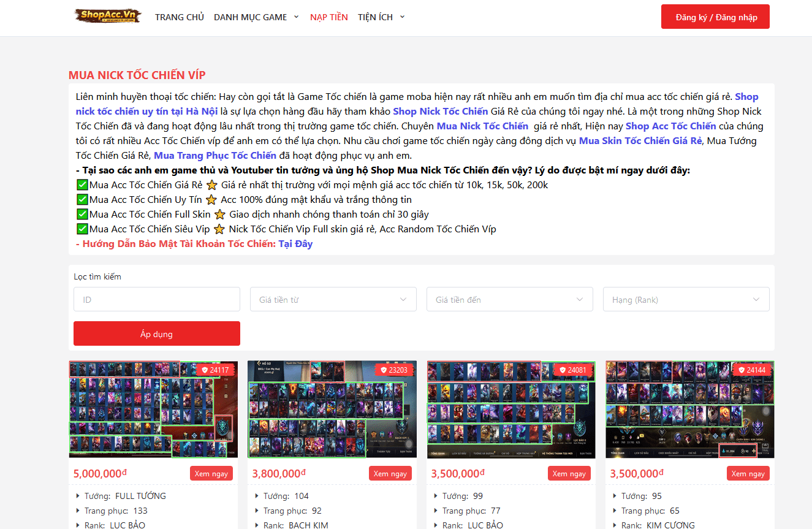The image size is (812, 529).
Task: Open the Giá tiền đến dropdown
Action: 510,299
